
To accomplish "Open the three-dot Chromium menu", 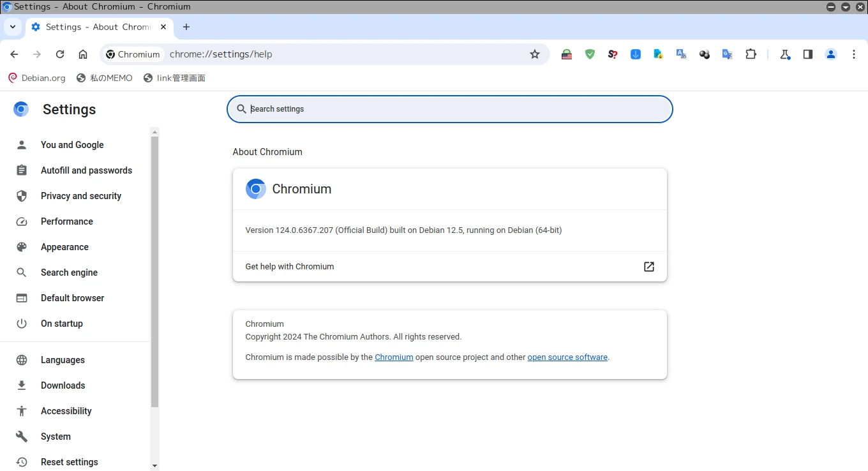I will click(x=854, y=54).
